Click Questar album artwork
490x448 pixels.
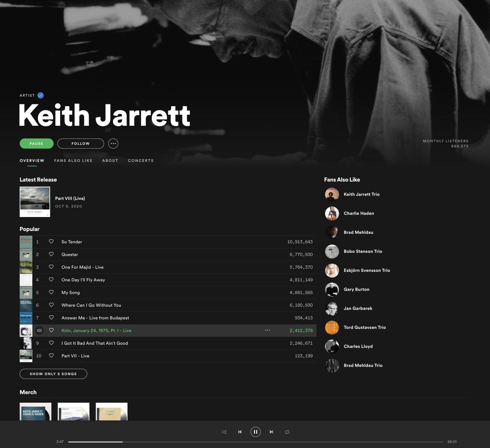pos(26,255)
